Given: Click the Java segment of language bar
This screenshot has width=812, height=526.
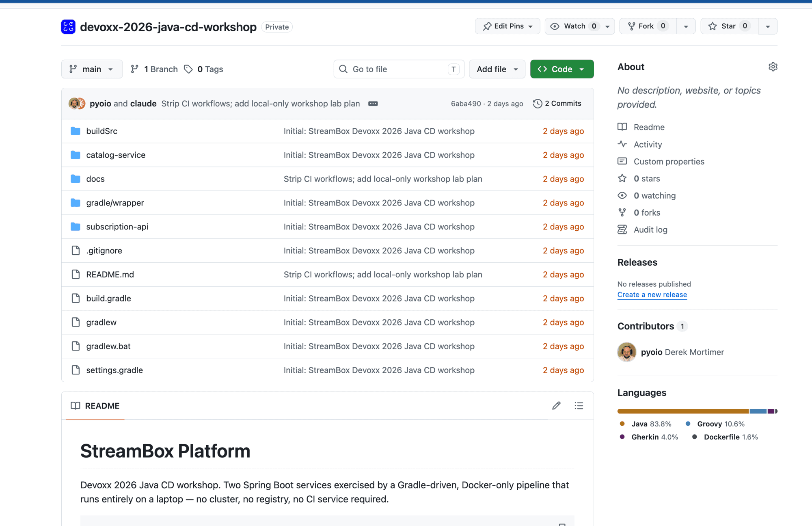Looking at the screenshot, I should point(683,411).
